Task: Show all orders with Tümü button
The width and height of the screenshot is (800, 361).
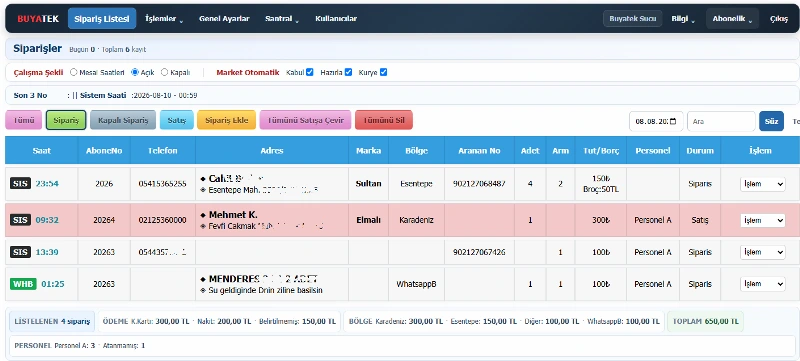Action: [x=23, y=120]
